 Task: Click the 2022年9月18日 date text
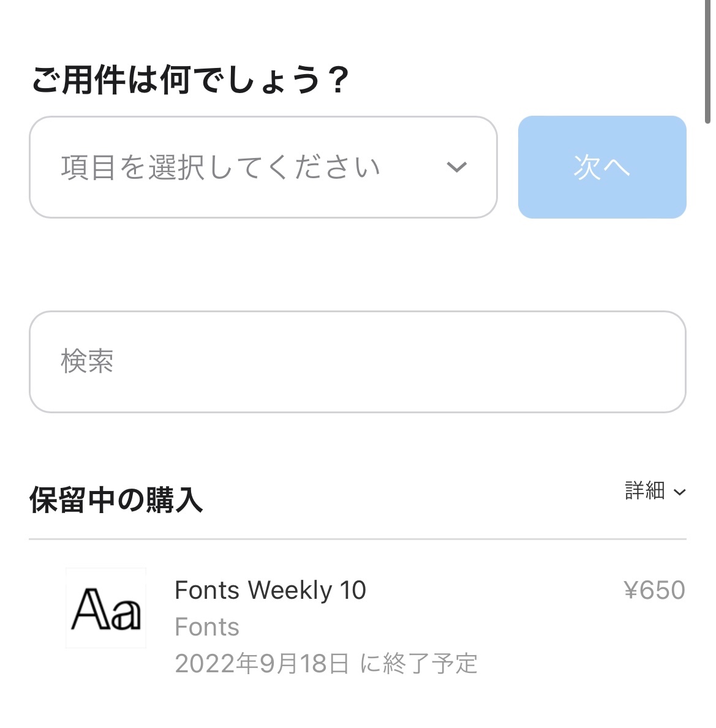click(x=262, y=664)
